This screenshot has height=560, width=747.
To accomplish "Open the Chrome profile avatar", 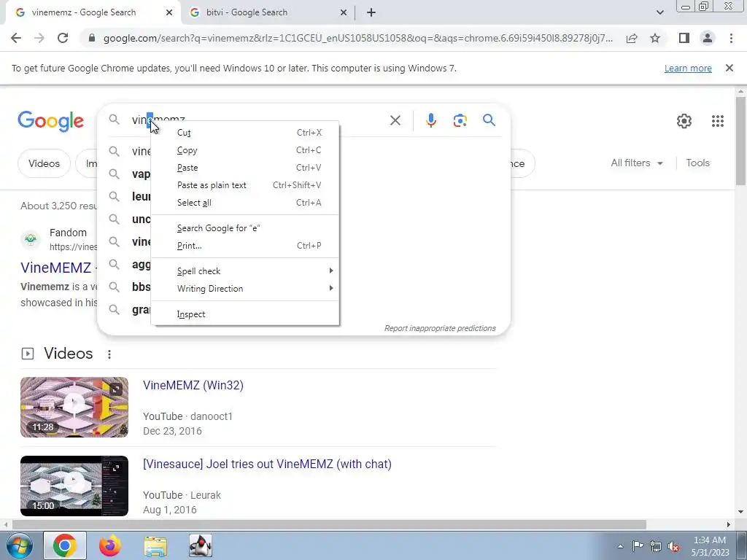I will pyautogui.click(x=708, y=38).
